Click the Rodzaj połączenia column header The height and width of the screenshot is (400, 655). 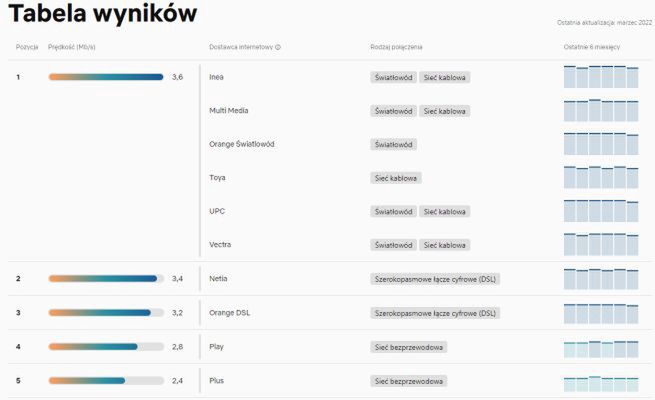point(396,47)
